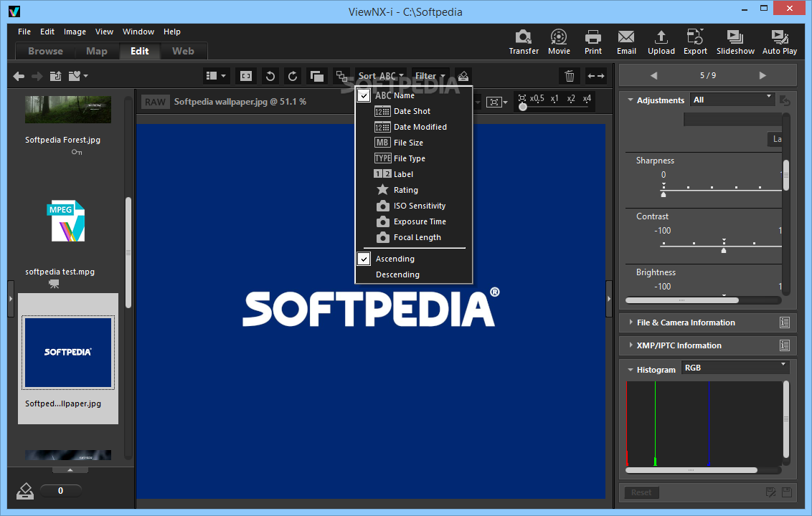The image size is (812, 516).
Task: Open the Filter dropdown
Action: coord(430,76)
